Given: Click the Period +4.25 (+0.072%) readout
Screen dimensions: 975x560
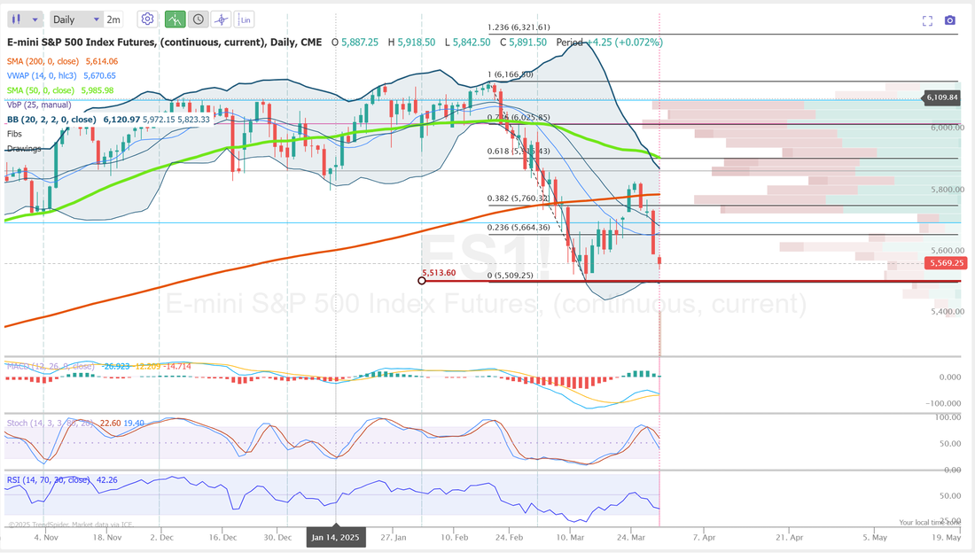Looking at the screenshot, I should click(x=610, y=43).
